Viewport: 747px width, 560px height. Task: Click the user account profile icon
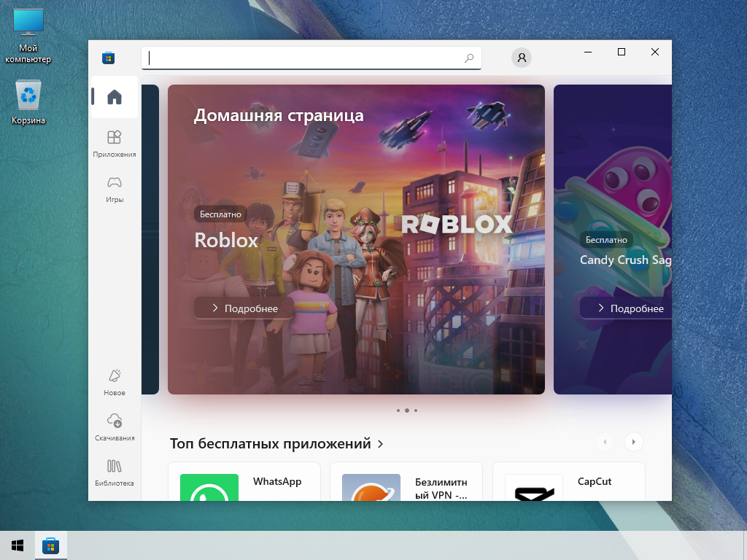(522, 58)
